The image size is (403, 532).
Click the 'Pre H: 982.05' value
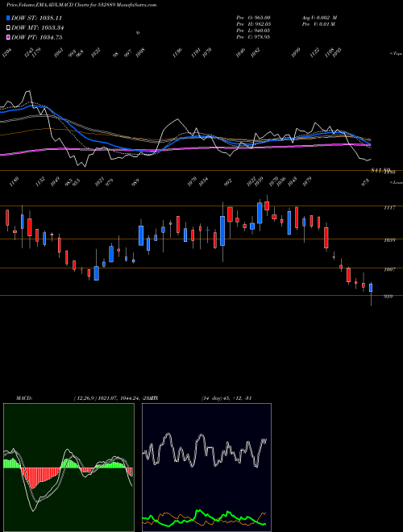(253, 24)
